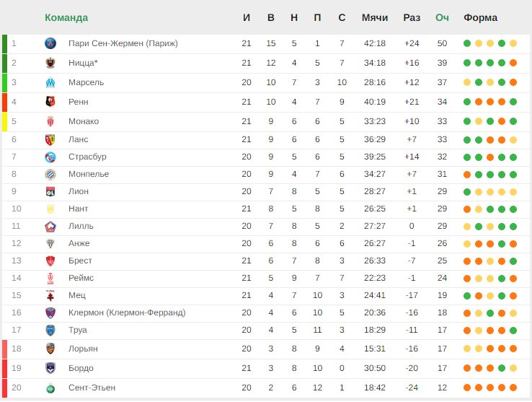Click the Paris Saint-Germain club logo
The width and height of the screenshot is (532, 402).
(x=50, y=43)
